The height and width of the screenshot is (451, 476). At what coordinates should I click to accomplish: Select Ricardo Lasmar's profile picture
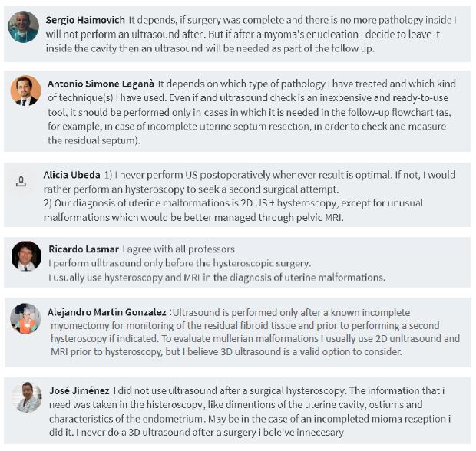coord(26,255)
